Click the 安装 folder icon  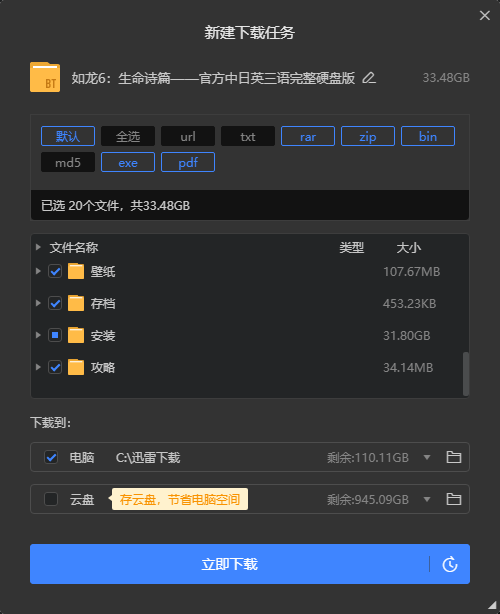tap(76, 335)
